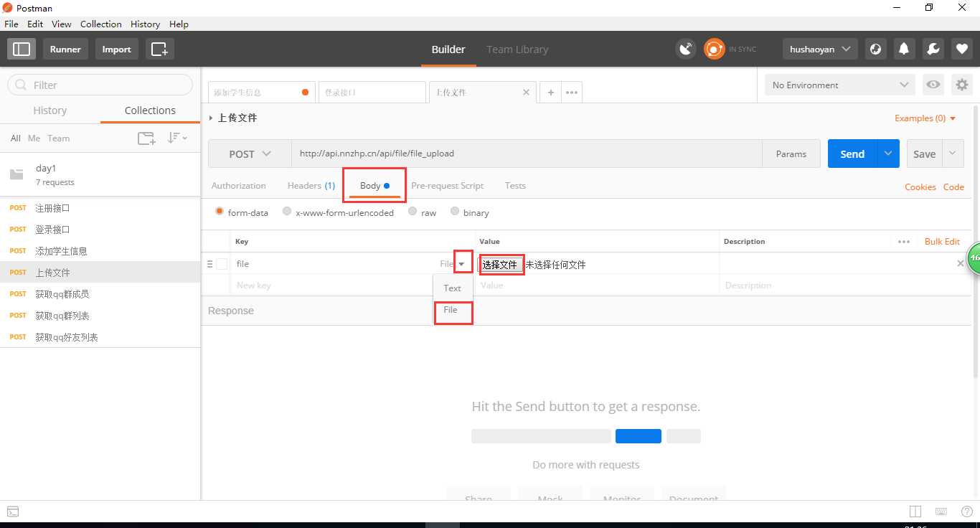This screenshot has width=980, height=528.
Task: Open the File type dropdown in key row
Action: tap(463, 264)
